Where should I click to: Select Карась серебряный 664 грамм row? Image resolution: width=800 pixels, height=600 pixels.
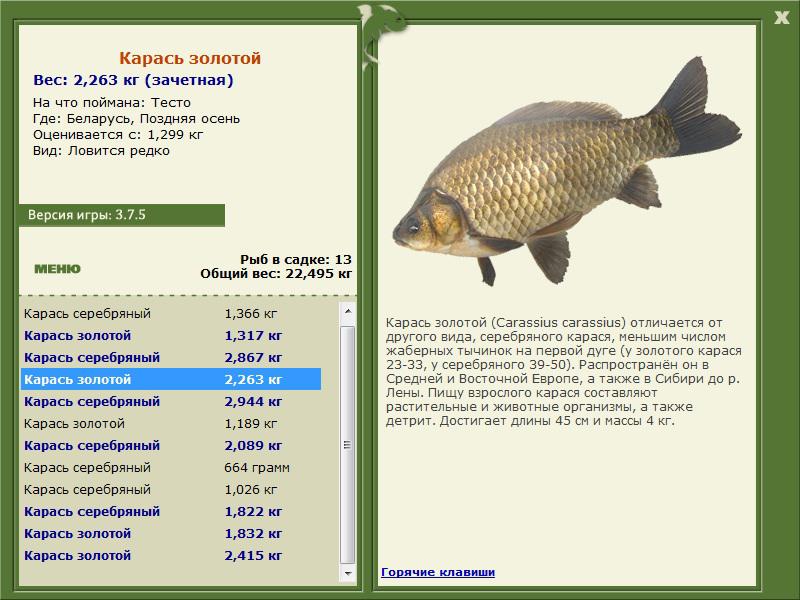coord(171,467)
